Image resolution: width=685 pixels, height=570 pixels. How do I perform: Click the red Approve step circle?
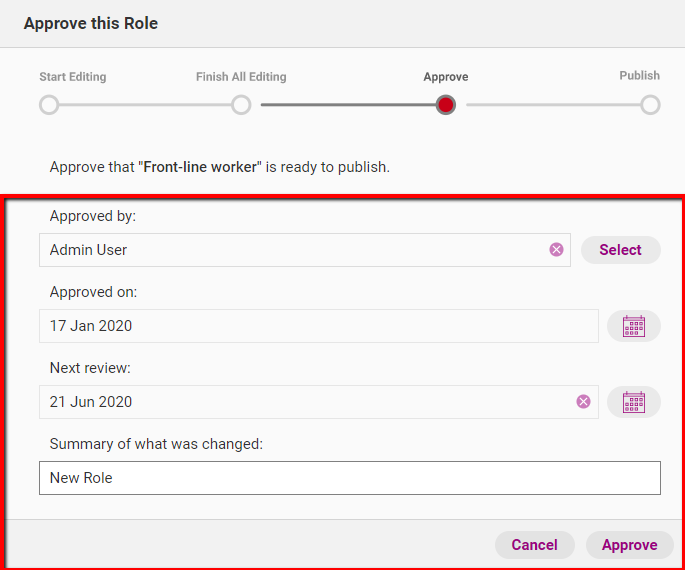(x=446, y=105)
